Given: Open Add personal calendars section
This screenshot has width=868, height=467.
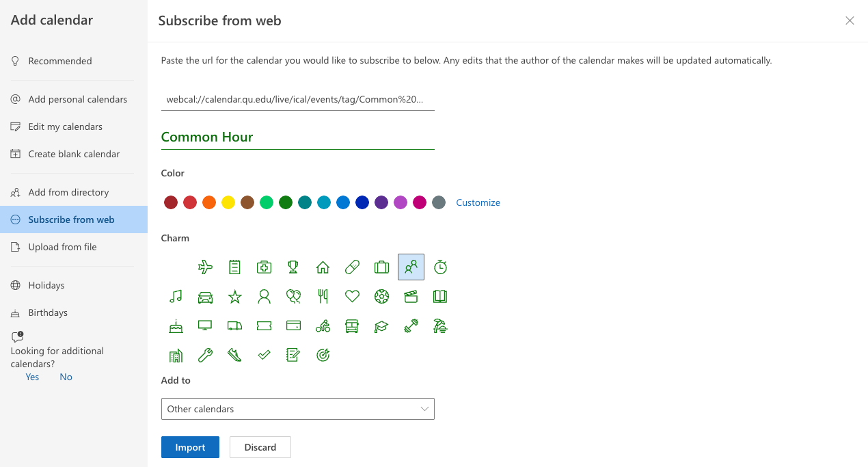Looking at the screenshot, I should point(77,99).
